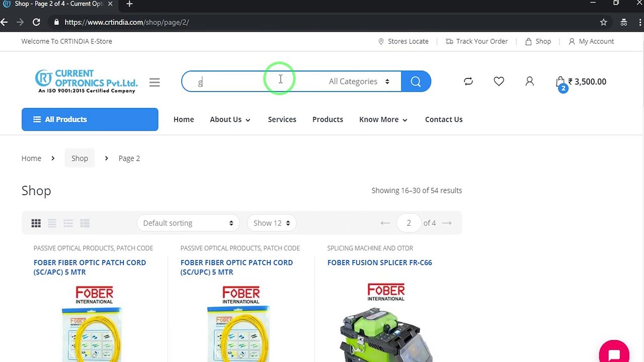644x362 pixels.
Task: Go to previous results page arrow
Action: click(x=385, y=223)
